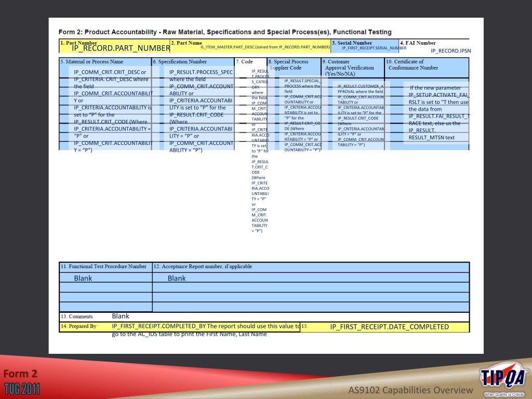Viewport: 532px width, 399px height.
Task: Click '12. Acceptance Report number, if applicable'
Action: tap(203, 267)
